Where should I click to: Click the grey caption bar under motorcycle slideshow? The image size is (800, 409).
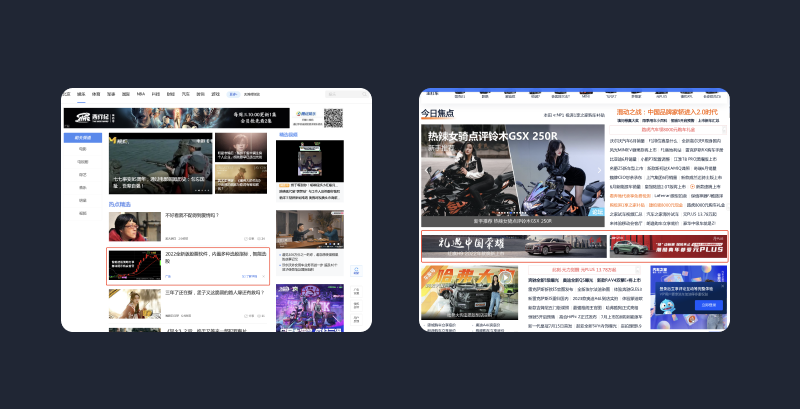click(513, 222)
